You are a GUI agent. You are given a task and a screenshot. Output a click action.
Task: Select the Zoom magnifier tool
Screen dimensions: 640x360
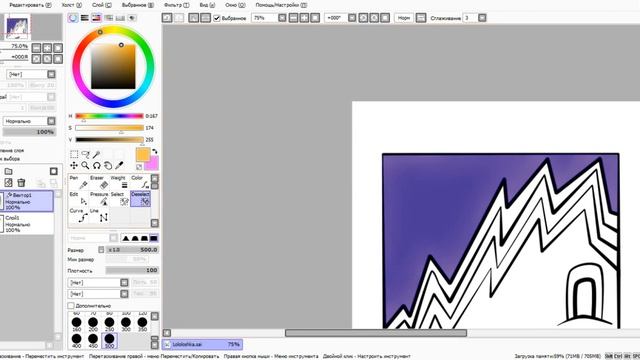pyautogui.click(x=85, y=165)
